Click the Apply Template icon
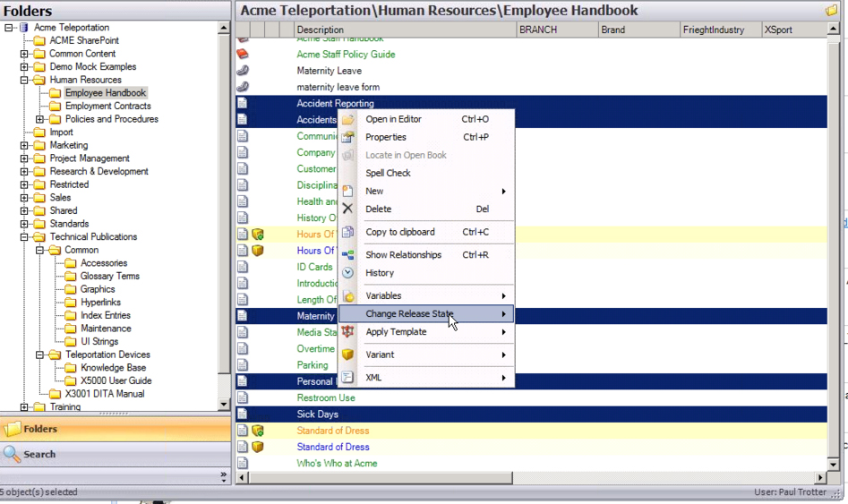Image resolution: width=848 pixels, height=504 pixels. pyautogui.click(x=347, y=331)
